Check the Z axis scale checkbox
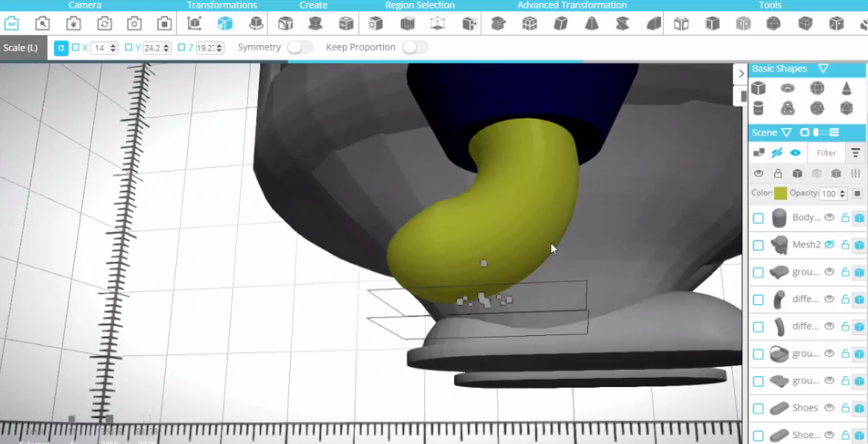This screenshot has width=868, height=444. pyautogui.click(x=182, y=47)
